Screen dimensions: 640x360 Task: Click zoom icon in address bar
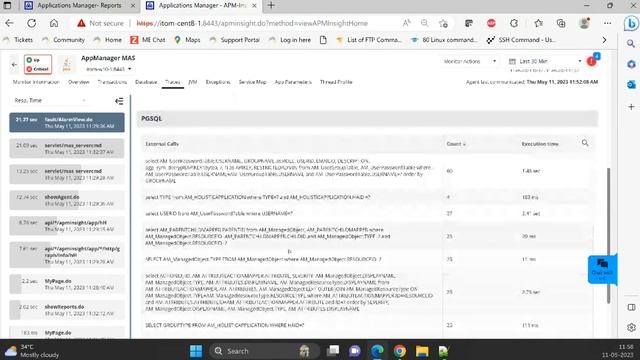(x=424, y=23)
